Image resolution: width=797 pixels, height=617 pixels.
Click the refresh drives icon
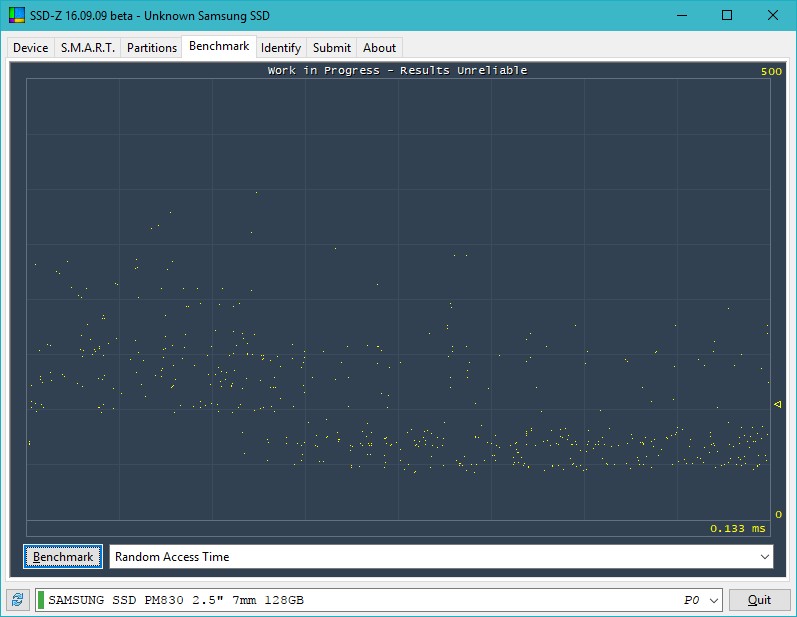18,600
